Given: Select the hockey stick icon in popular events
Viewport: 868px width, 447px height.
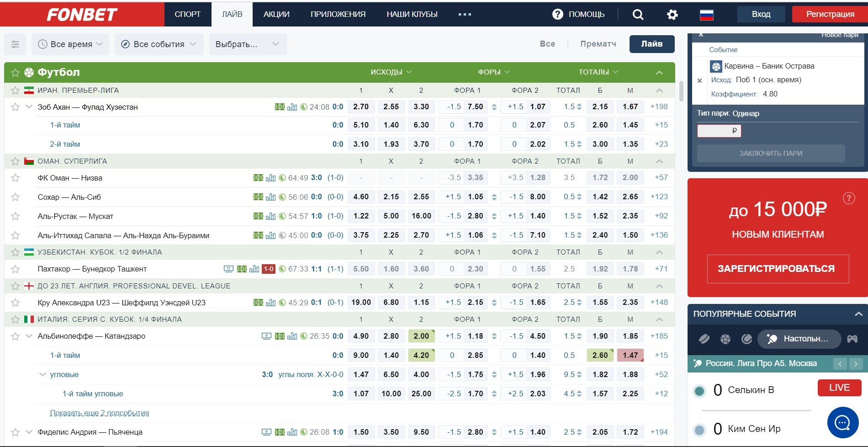Looking at the screenshot, I should [704, 339].
